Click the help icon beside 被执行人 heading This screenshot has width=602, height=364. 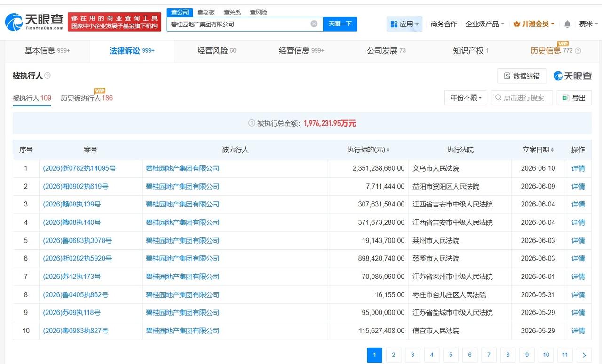point(48,76)
